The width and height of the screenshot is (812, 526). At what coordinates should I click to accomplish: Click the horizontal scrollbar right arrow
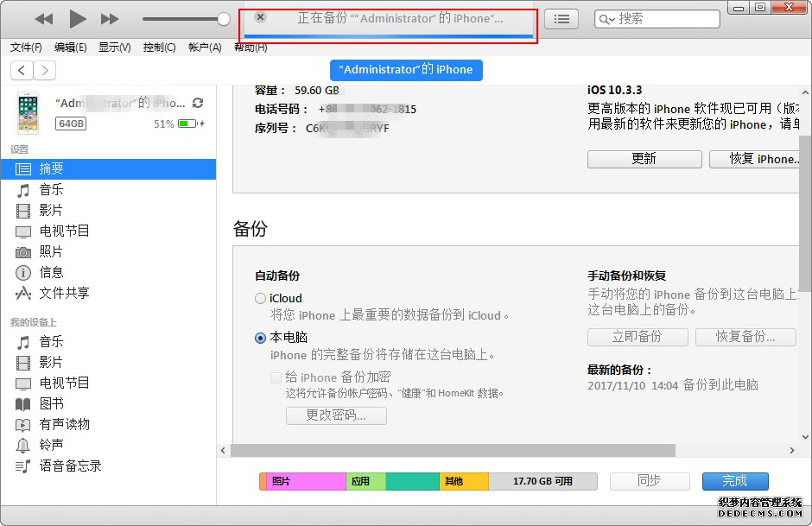[x=792, y=451]
